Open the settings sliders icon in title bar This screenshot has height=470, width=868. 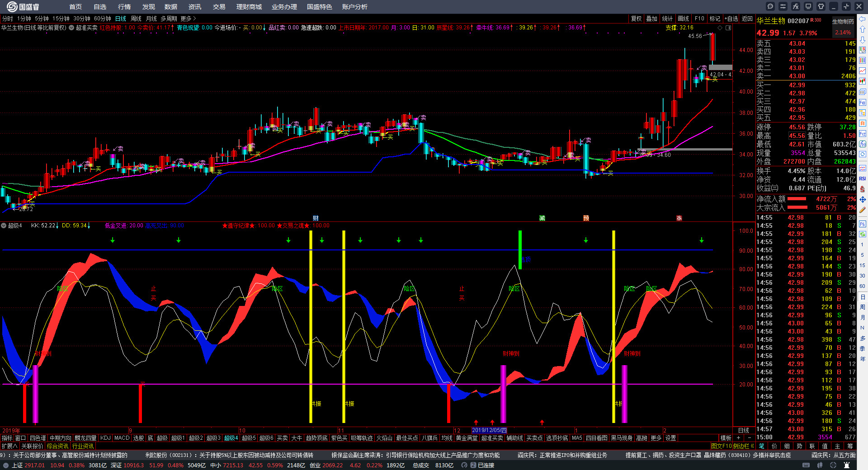pyautogui.click(x=783, y=6)
